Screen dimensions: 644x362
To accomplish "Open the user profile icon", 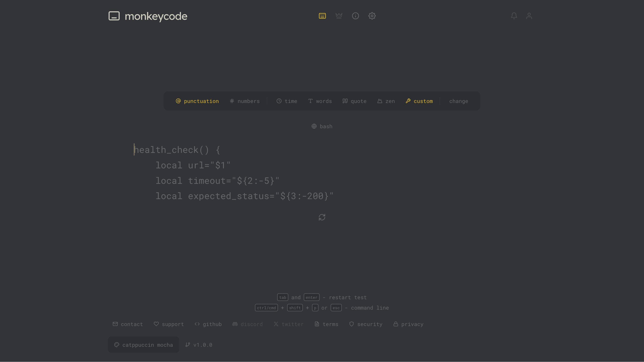I will (x=529, y=16).
